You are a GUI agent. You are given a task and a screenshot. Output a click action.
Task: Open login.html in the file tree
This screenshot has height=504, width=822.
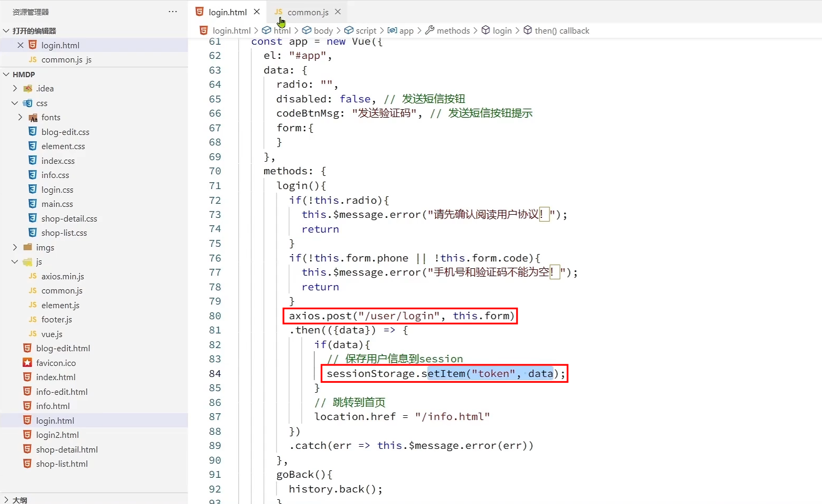click(x=93, y=421)
